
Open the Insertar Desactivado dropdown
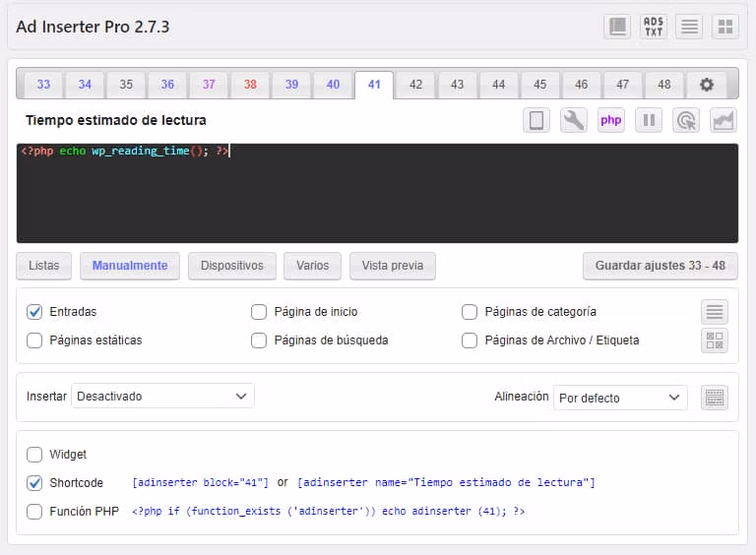pyautogui.click(x=162, y=396)
